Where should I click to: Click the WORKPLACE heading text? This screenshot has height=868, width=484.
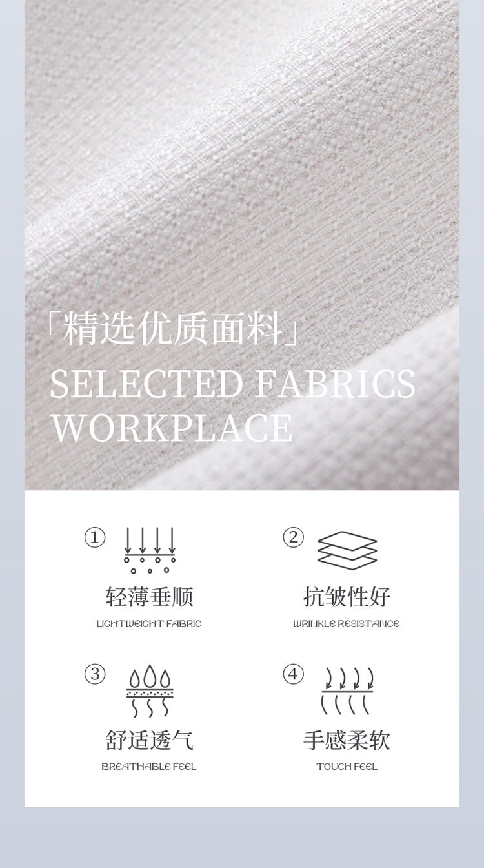[x=172, y=428]
